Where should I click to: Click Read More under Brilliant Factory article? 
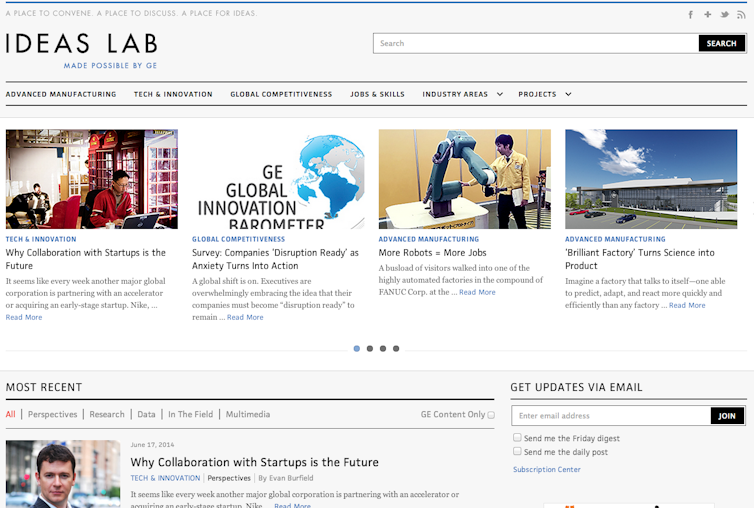(x=687, y=305)
